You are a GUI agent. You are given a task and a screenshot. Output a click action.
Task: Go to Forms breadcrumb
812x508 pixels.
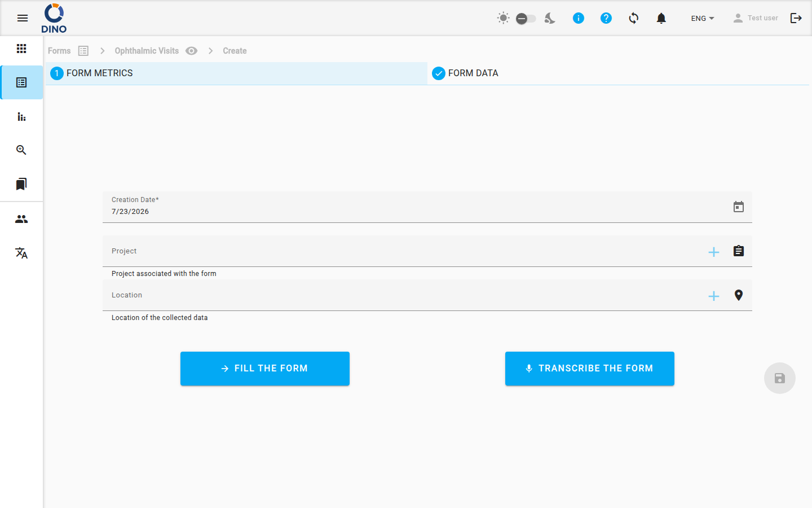click(59, 51)
